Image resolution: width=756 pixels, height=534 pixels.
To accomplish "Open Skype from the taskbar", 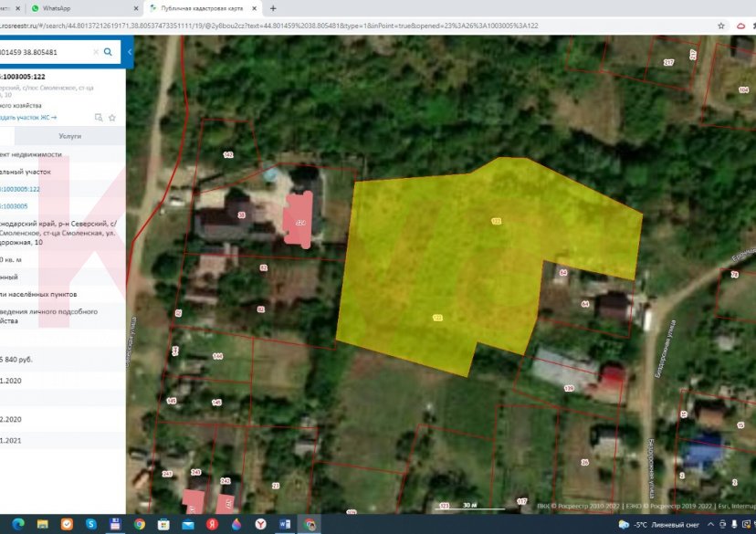I will (x=90, y=525).
